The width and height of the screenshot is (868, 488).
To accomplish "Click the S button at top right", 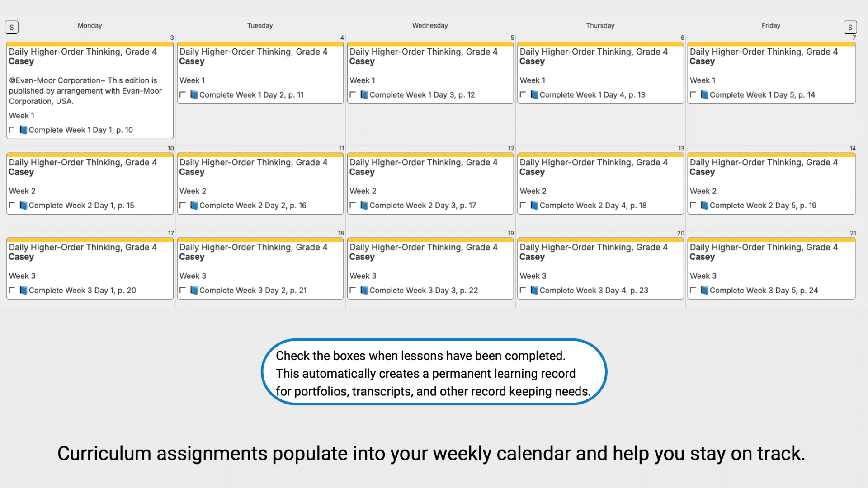I will pyautogui.click(x=850, y=27).
